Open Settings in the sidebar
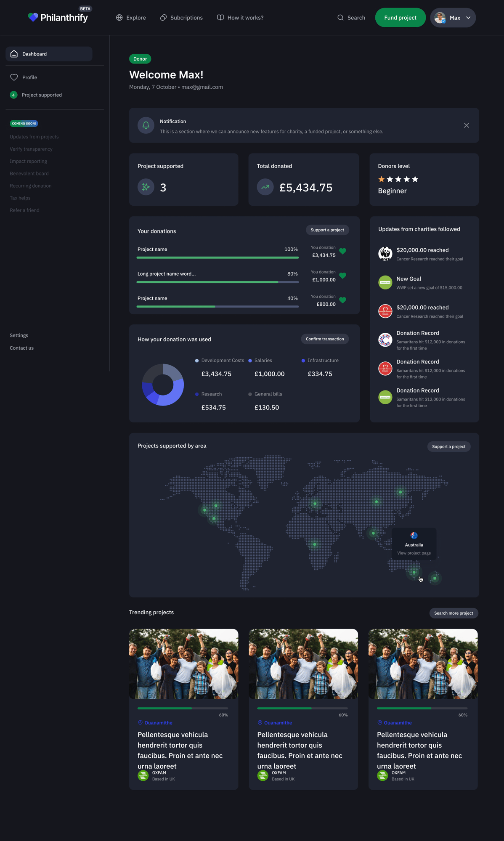The image size is (504, 841). [19, 335]
